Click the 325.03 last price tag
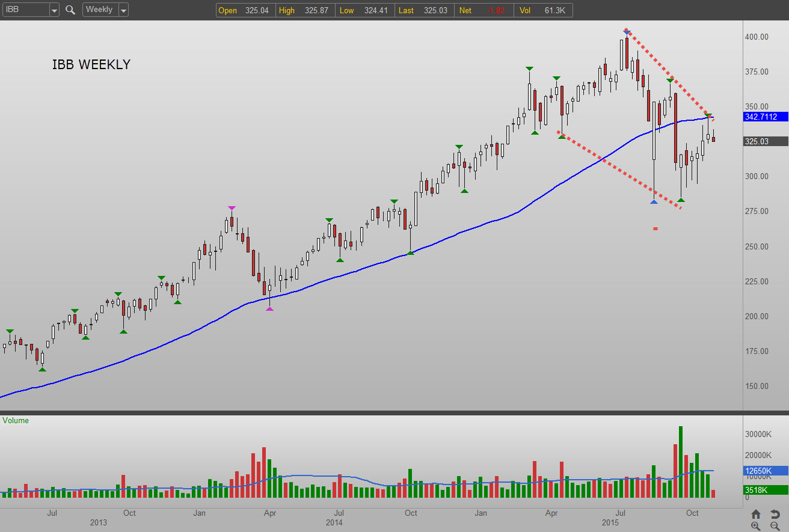Image resolution: width=789 pixels, height=532 pixels. click(766, 141)
